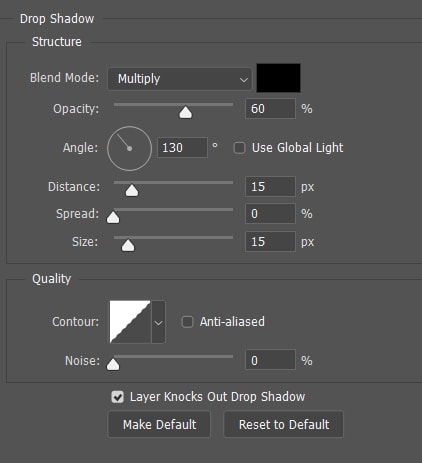Screen dimensions: 422x463
Task: Select the Angle field showing 130
Action: tap(182, 148)
